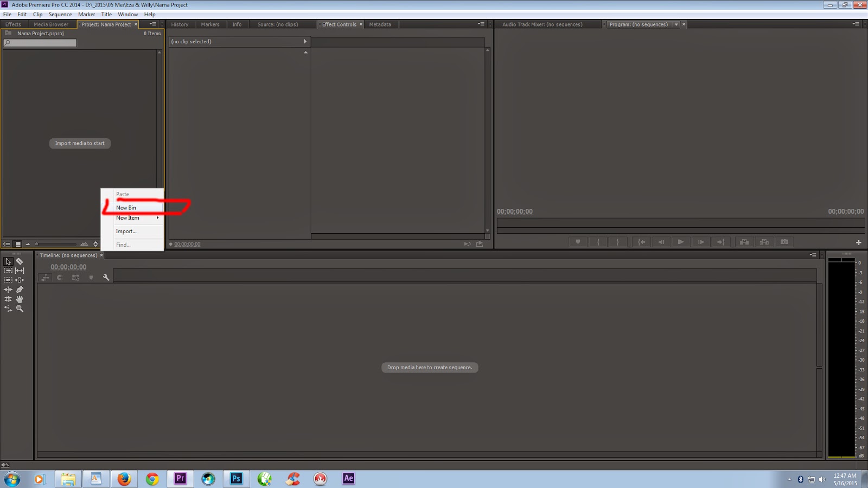Select the Track Select Forward tool
This screenshot has width=868, height=488.
point(8,271)
